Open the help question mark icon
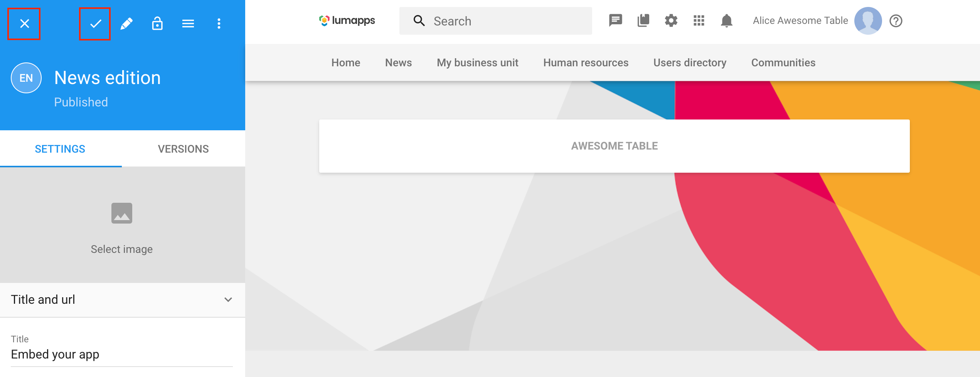Image resolution: width=980 pixels, height=377 pixels. 896,21
